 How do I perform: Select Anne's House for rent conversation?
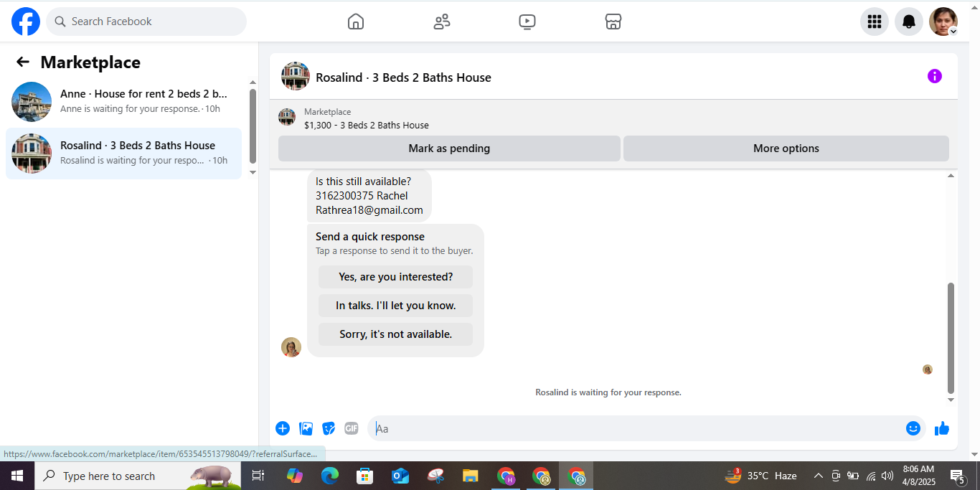(x=124, y=101)
